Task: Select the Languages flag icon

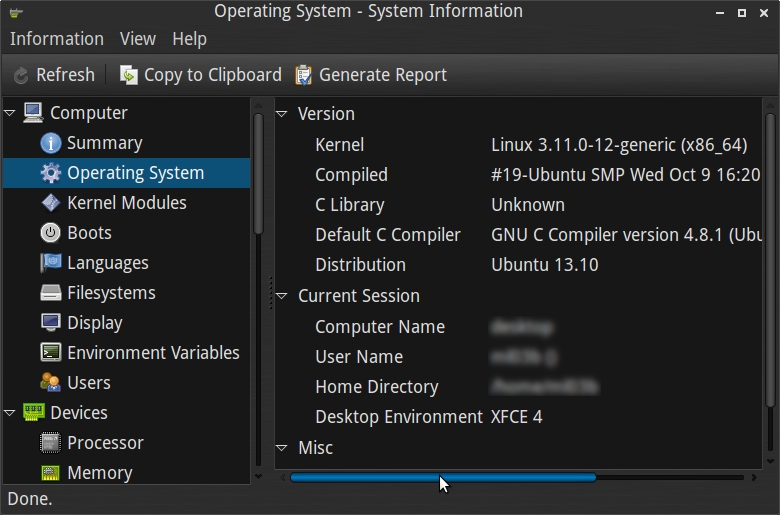Action: [50, 263]
